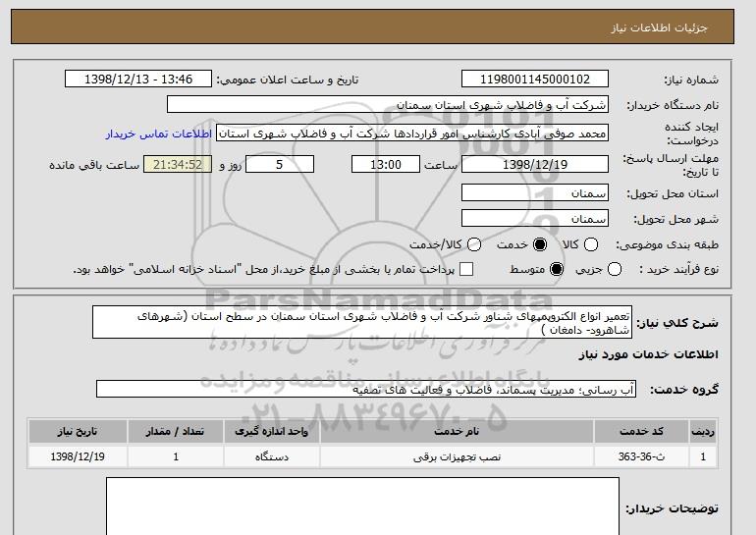Select the خدمت radio button
The image size is (756, 535).
pyautogui.click(x=540, y=244)
